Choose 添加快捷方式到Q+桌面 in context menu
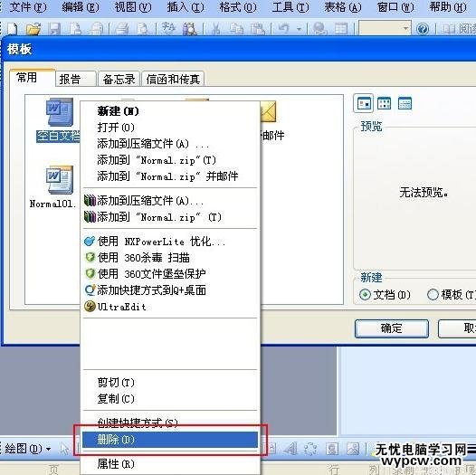Viewport: 476px width, 475px height. pyautogui.click(x=170, y=290)
